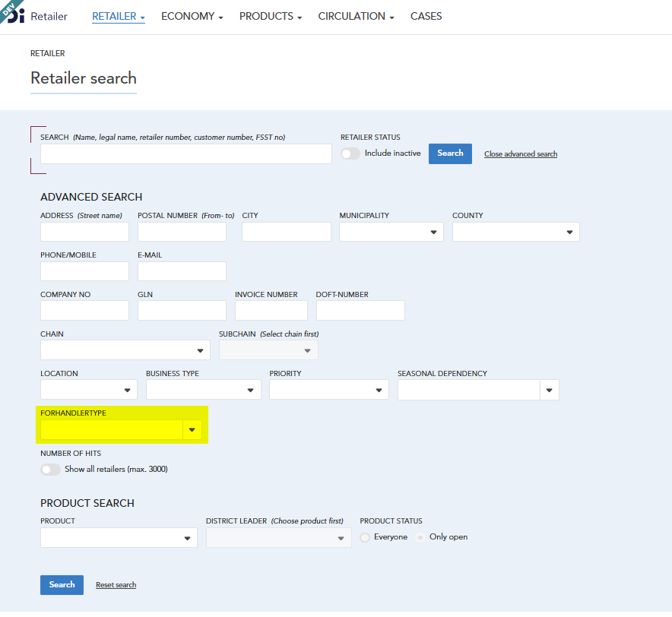The height and width of the screenshot is (617, 672).
Task: Open the DISTRICT LEADER dropdown
Action: [x=278, y=538]
